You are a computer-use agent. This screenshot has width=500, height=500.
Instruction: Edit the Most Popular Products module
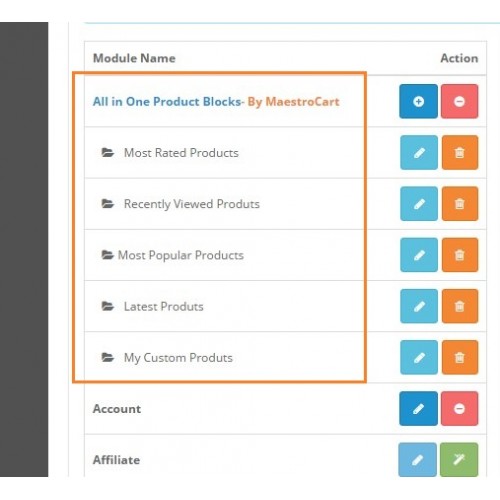419,255
